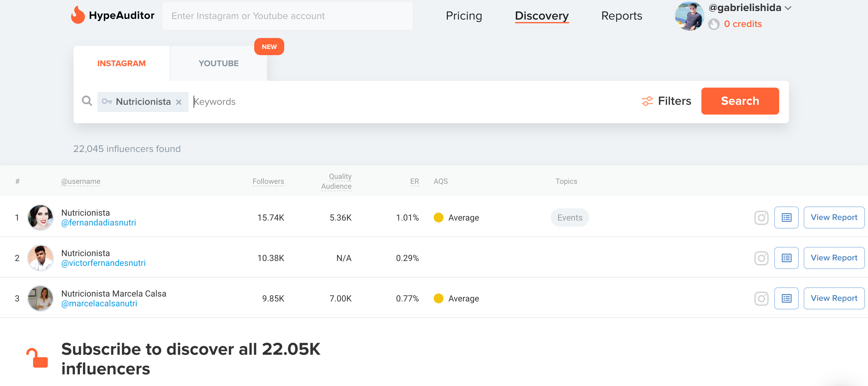Click list icon button in fernandadiasnutri row
The image size is (868, 386).
pos(786,218)
